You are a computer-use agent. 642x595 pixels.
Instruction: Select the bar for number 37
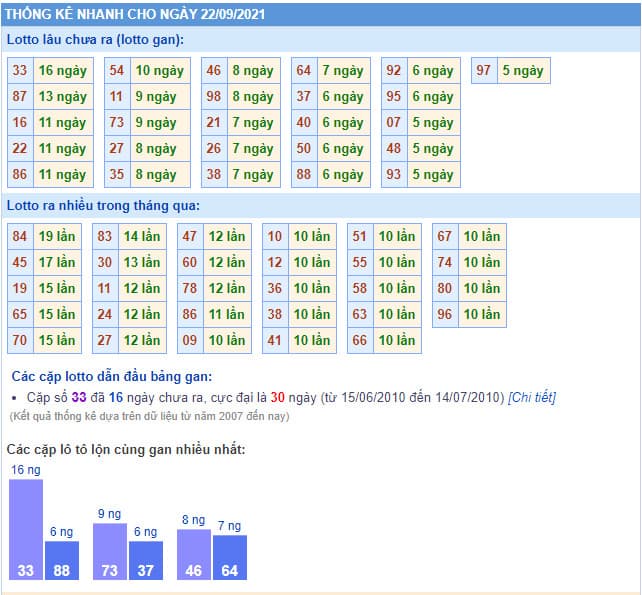[146, 560]
